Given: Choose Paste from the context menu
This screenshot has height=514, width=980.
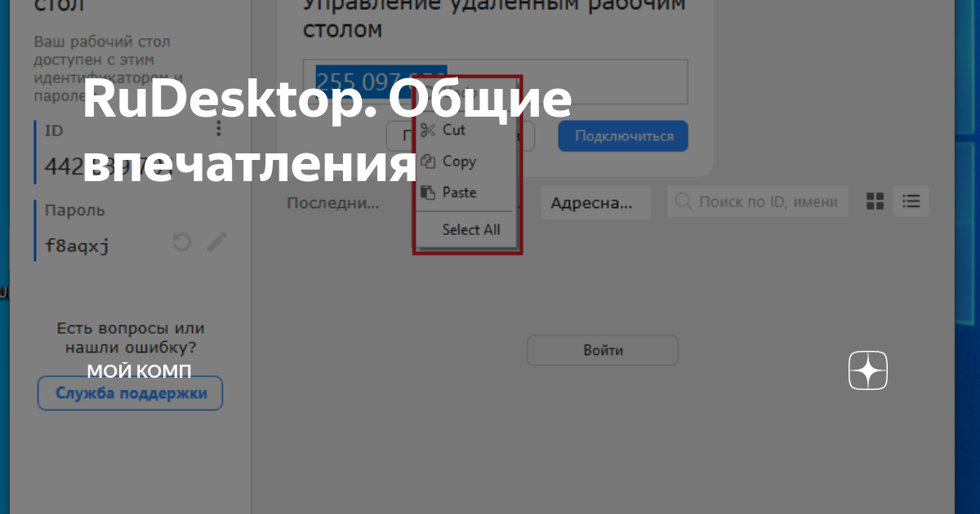Looking at the screenshot, I should [x=460, y=192].
